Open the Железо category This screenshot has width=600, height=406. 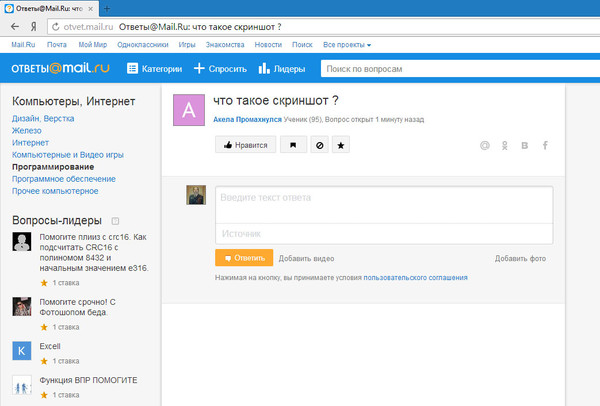click(x=26, y=130)
